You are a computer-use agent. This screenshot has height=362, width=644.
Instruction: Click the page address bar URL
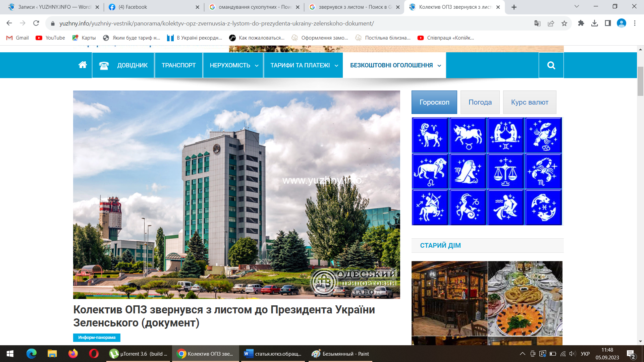[x=216, y=23]
